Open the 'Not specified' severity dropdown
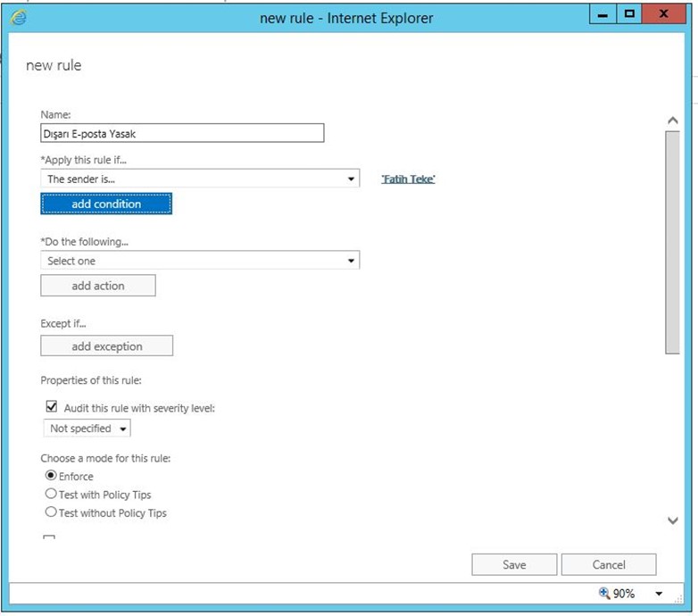698x616 pixels. tap(87, 429)
